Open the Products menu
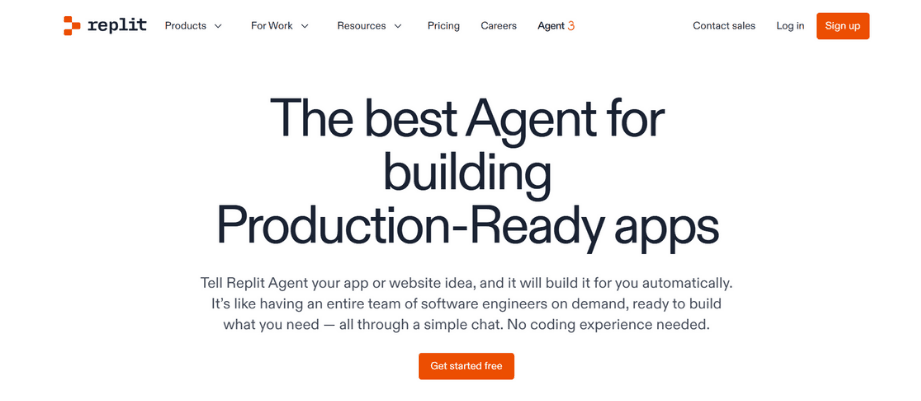This screenshot has height=401, width=921. (x=185, y=26)
